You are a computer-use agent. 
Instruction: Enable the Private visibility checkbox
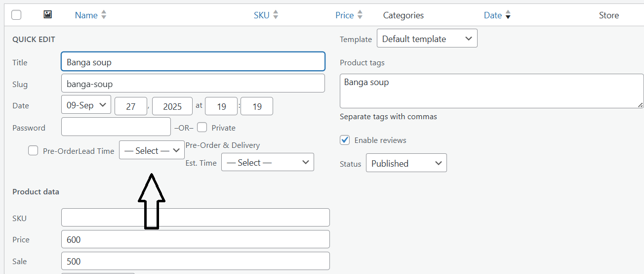point(202,128)
